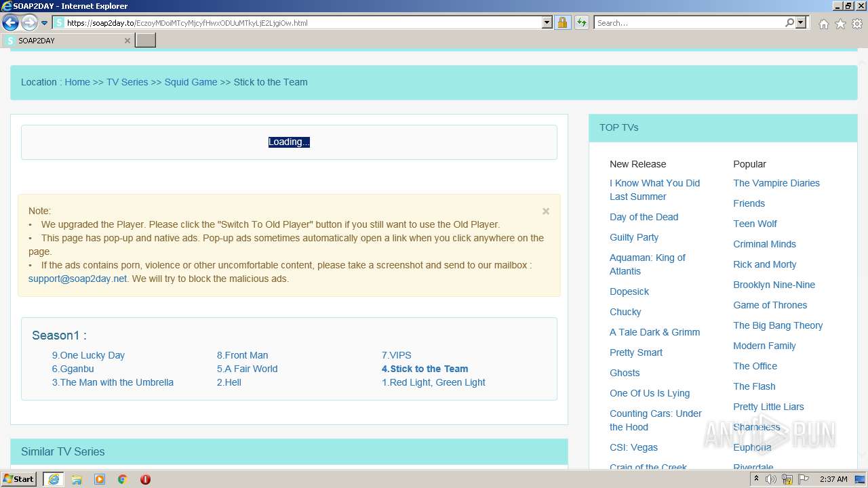This screenshot has height=488, width=868.
Task: Open Pretty Smart link
Action: point(636,352)
